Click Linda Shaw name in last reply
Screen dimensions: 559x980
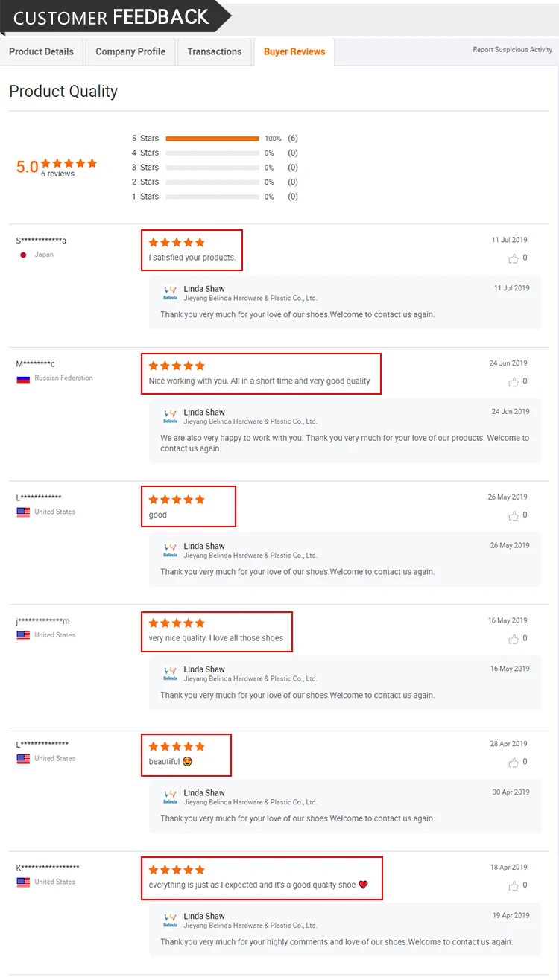point(204,916)
